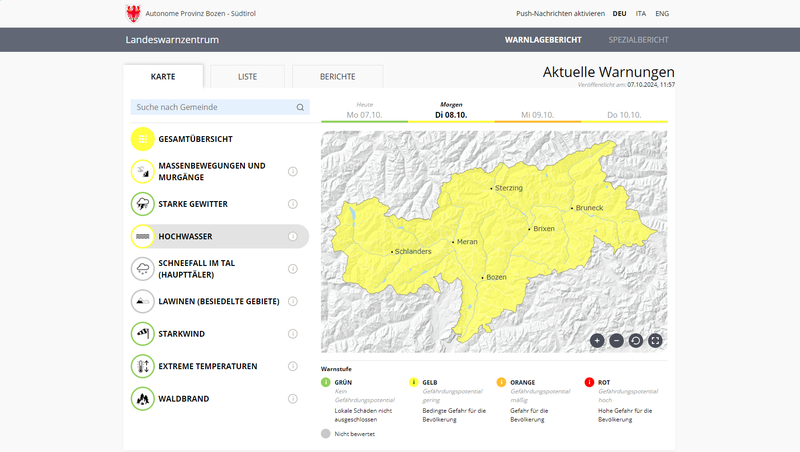Viewport: 800px width, 452px height.
Task: Select the Starkwind wind icon
Action: tap(144, 333)
